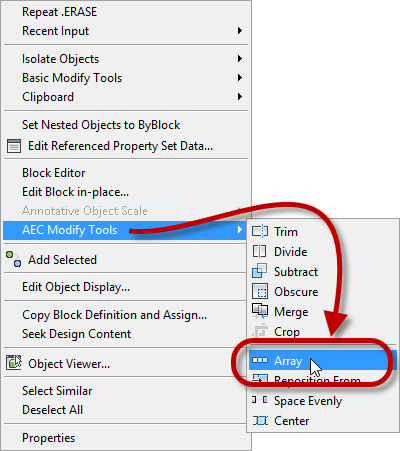The height and width of the screenshot is (451, 400).
Task: Click the Array icon in submenu
Action: (x=260, y=360)
